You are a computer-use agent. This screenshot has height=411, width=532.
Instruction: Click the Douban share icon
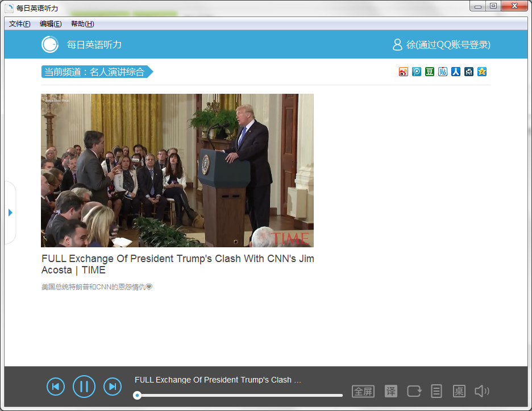click(x=430, y=72)
